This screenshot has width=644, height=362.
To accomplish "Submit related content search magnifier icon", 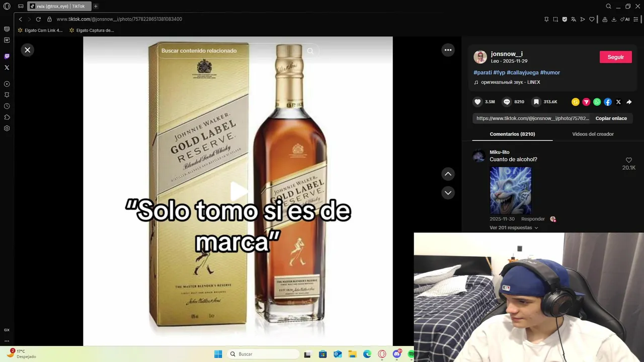I will click(x=310, y=51).
